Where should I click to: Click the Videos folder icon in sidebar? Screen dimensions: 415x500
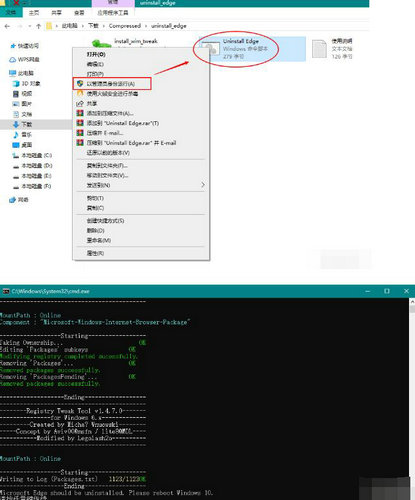point(16,94)
